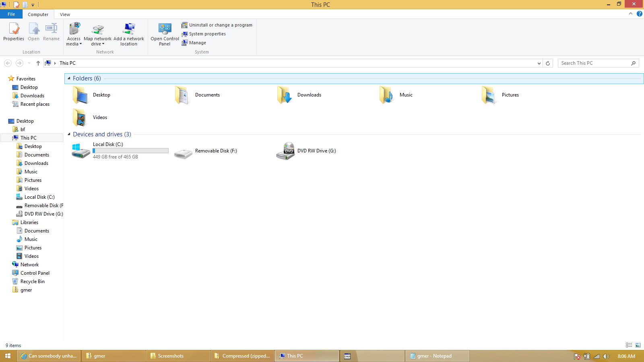Screen dimensions: 644x362
Task: Open the Help question mark icon
Action: click(x=639, y=14)
